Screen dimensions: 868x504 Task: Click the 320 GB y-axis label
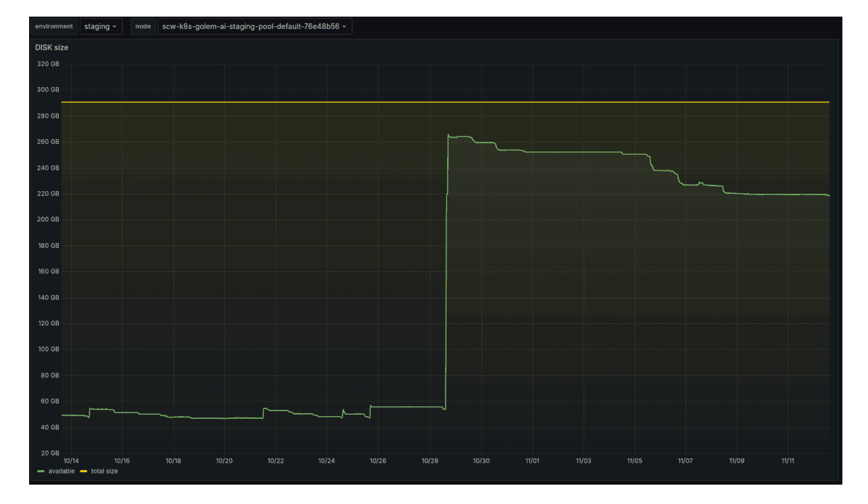48,64
